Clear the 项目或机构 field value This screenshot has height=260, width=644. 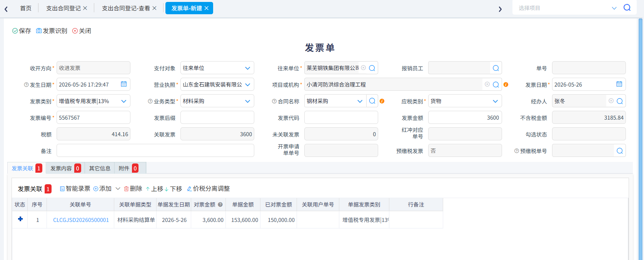pyautogui.click(x=487, y=84)
